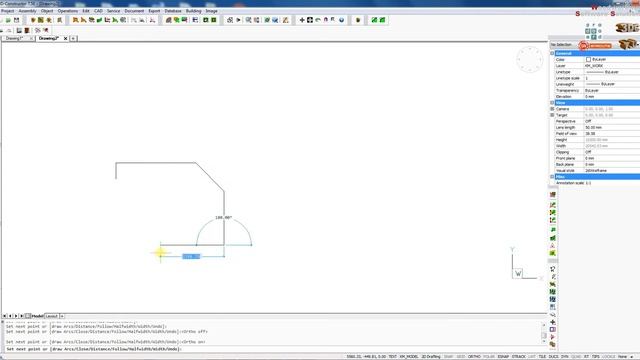640x360 pixels.
Task: Click the blue globe icon in the toolbar
Action: point(342,20)
